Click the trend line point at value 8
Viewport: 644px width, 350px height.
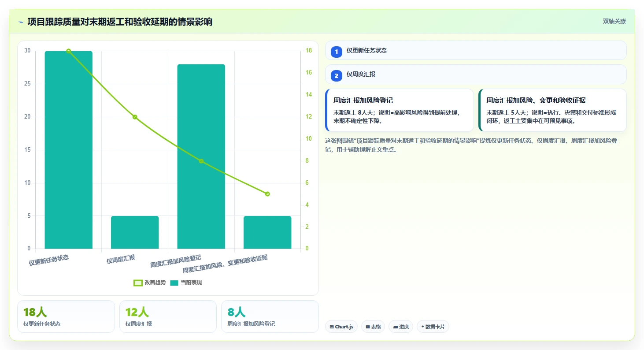(x=201, y=161)
